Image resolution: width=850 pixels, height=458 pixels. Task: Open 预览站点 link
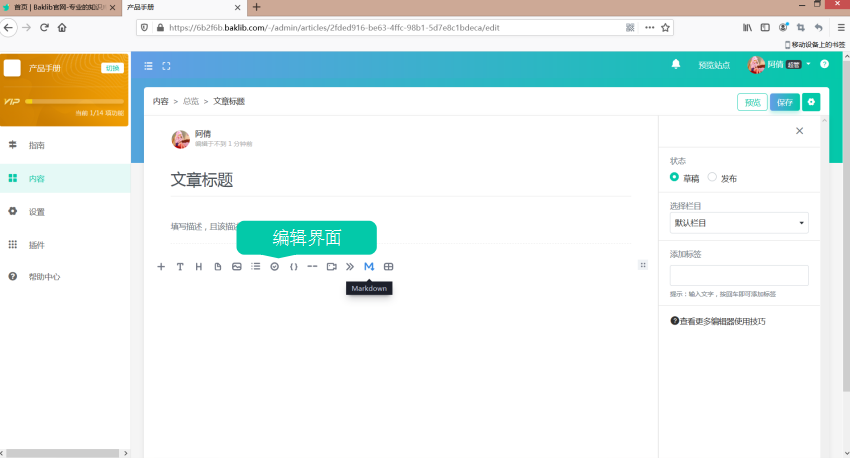(x=714, y=65)
